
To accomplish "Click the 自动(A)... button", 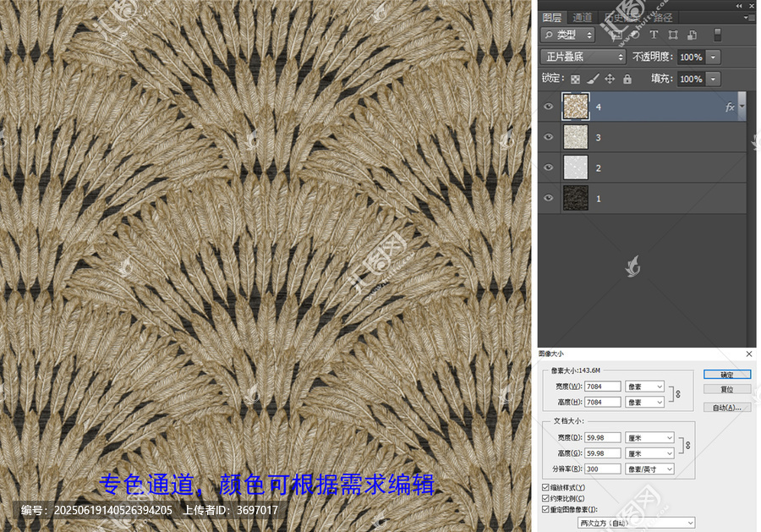I will 727,408.
